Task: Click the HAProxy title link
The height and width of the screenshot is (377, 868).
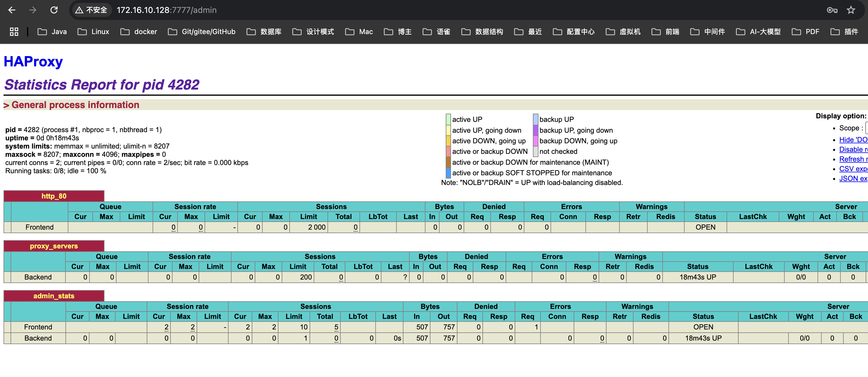Action: pos(33,61)
